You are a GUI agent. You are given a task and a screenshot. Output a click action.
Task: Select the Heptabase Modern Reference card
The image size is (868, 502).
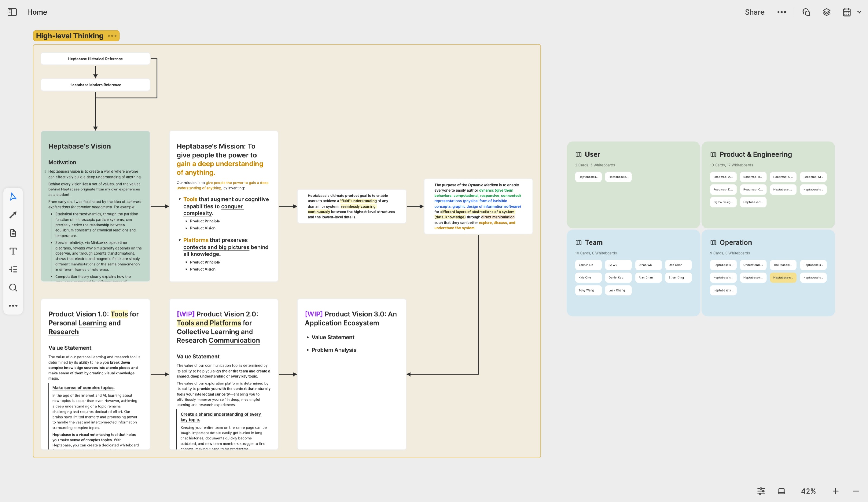click(x=95, y=85)
